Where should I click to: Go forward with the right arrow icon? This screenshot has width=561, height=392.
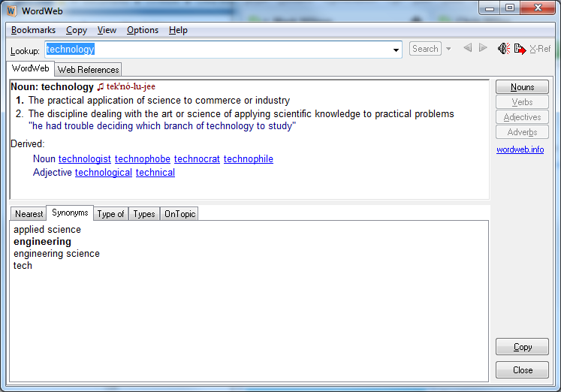point(483,48)
